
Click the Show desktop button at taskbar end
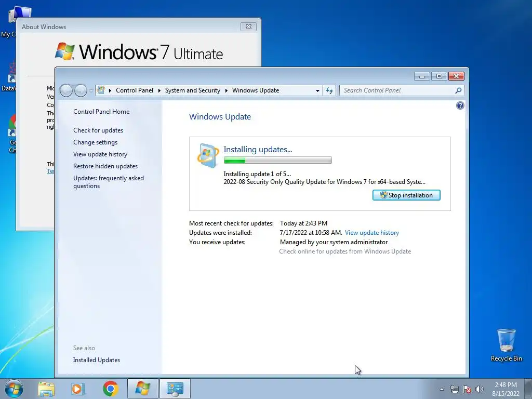pyautogui.click(x=528, y=389)
